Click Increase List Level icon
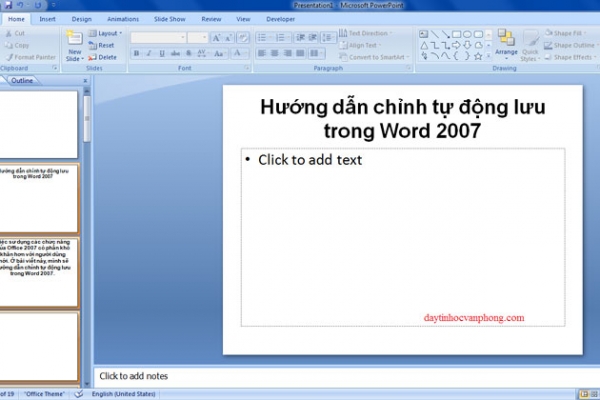Screen dimensions: 600x400 [x=313, y=38]
